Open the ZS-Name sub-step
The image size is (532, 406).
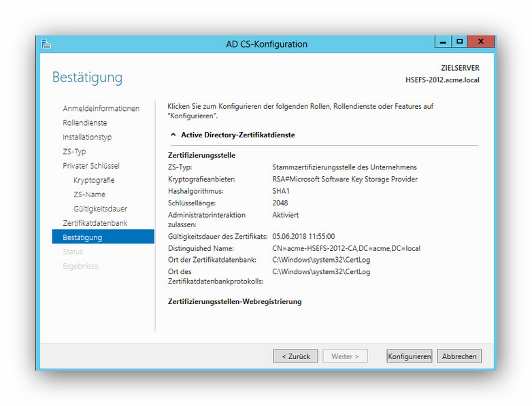[x=89, y=194]
